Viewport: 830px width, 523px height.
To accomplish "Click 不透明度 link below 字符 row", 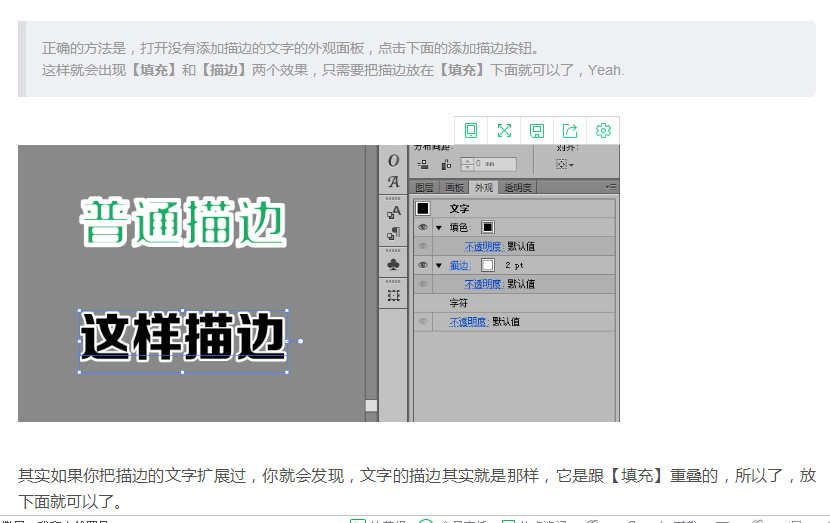I will click(x=468, y=322).
